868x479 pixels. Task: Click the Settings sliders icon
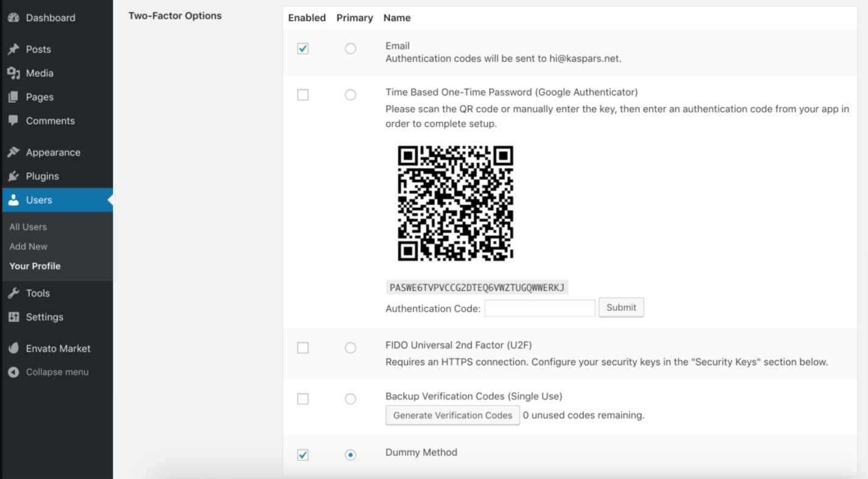tap(12, 317)
